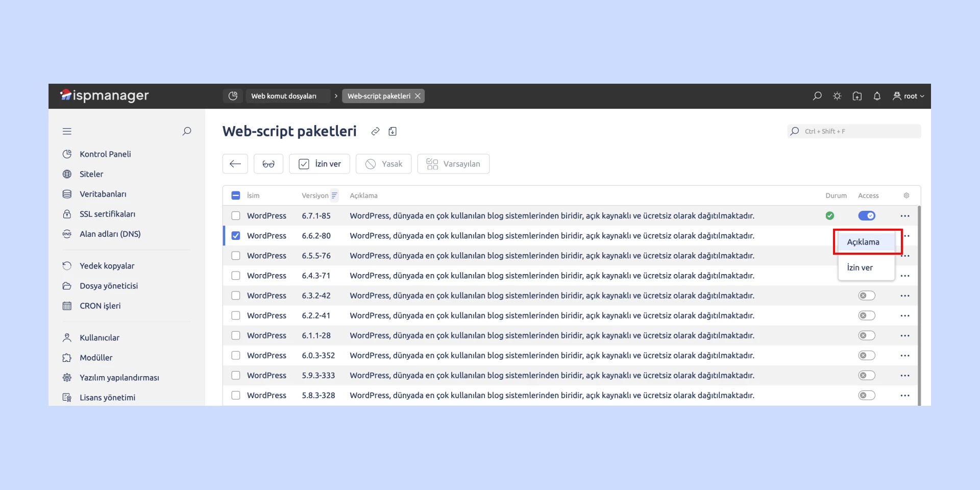
Task: Open more menu for WordPress 6.2.2-41
Action: pyautogui.click(x=905, y=315)
